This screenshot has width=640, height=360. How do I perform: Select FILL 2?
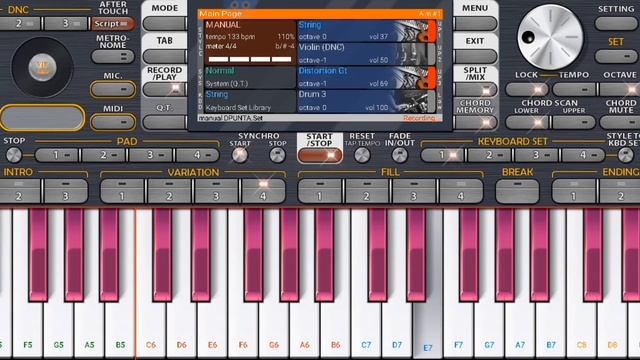[x=367, y=191]
